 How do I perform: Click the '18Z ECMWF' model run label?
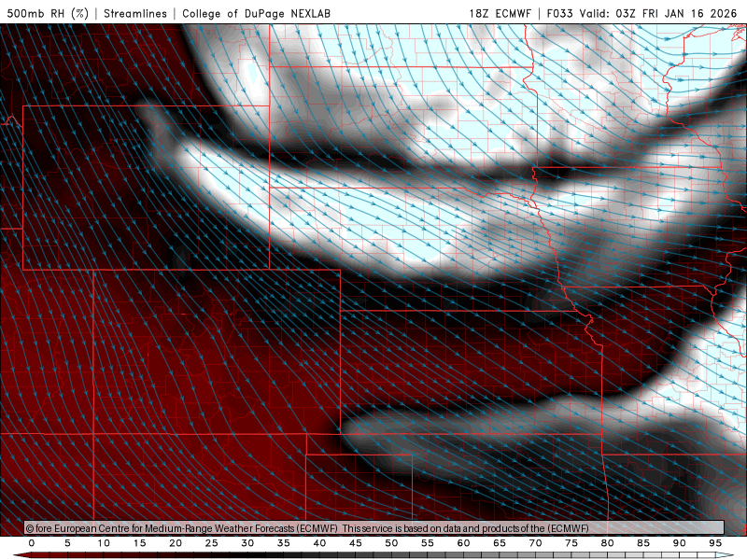pos(500,13)
